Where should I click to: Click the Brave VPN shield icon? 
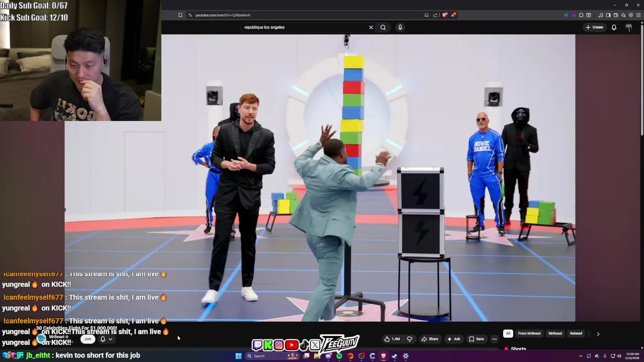(x=631, y=15)
